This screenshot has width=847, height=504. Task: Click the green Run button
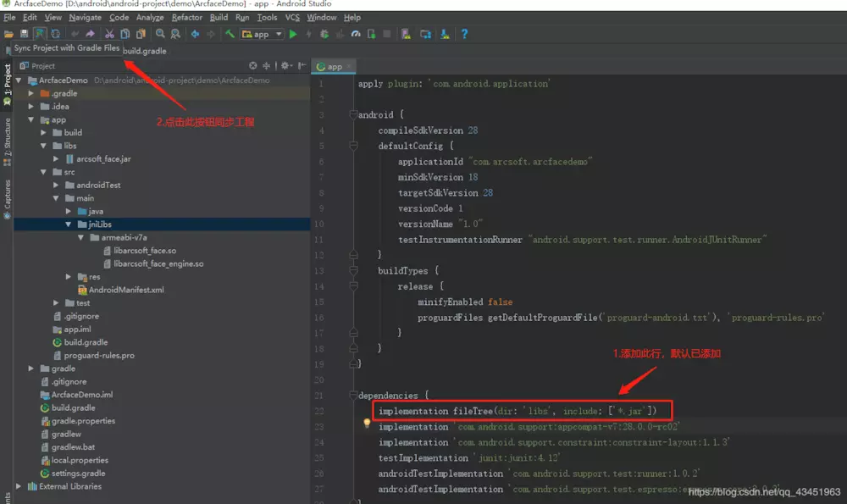(x=293, y=34)
